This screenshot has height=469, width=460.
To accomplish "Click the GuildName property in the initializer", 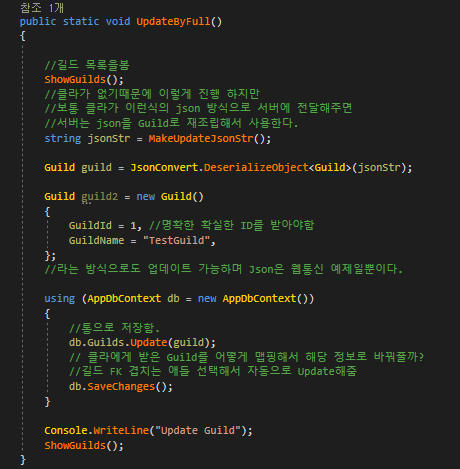I will tap(96, 240).
